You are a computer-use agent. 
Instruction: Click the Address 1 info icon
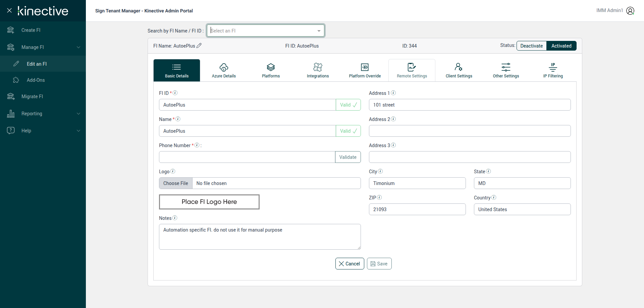click(x=393, y=93)
